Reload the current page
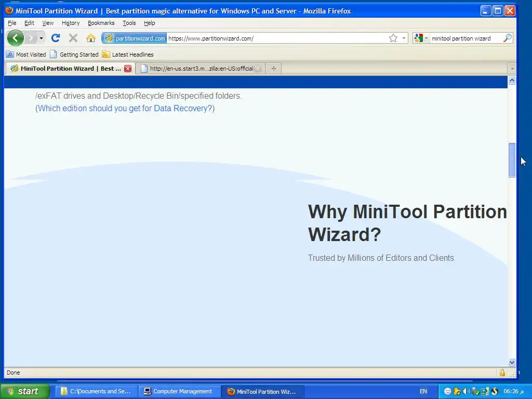This screenshot has height=399, width=532. point(55,38)
